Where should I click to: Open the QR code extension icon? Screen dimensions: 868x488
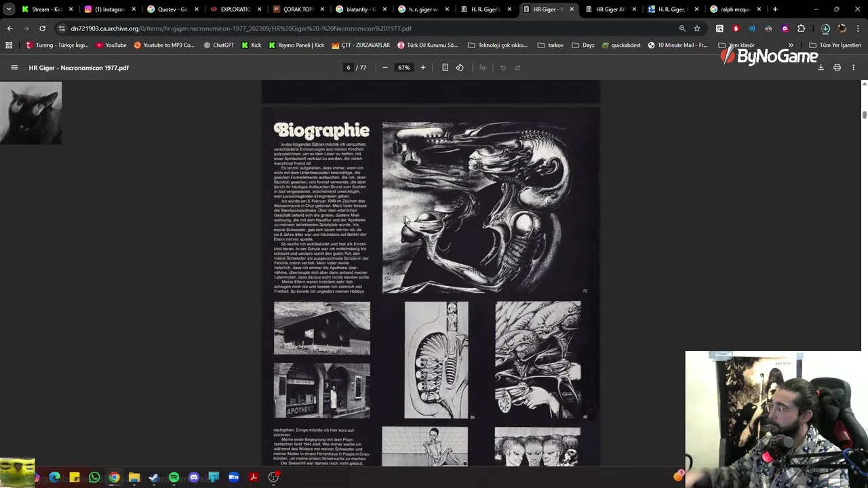pos(719,28)
